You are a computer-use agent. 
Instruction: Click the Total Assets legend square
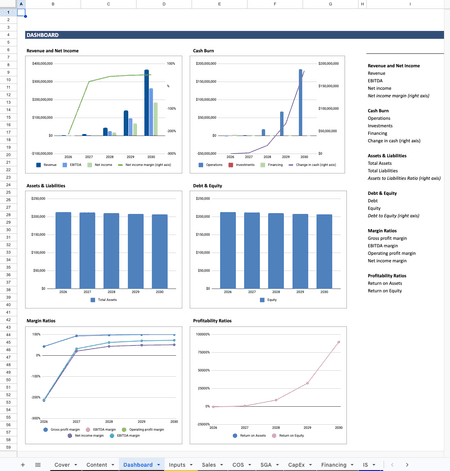pyautogui.click(x=93, y=300)
